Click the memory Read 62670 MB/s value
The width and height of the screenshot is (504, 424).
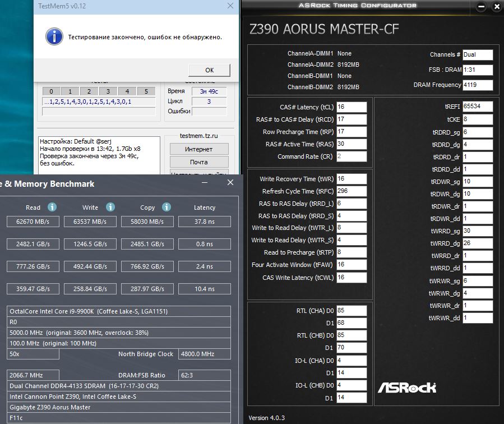pos(33,222)
